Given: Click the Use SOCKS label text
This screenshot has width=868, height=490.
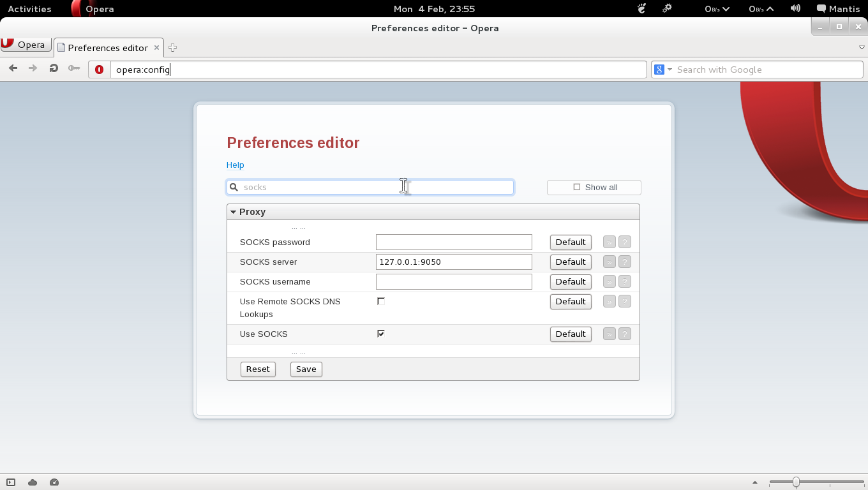Looking at the screenshot, I should point(264,334).
